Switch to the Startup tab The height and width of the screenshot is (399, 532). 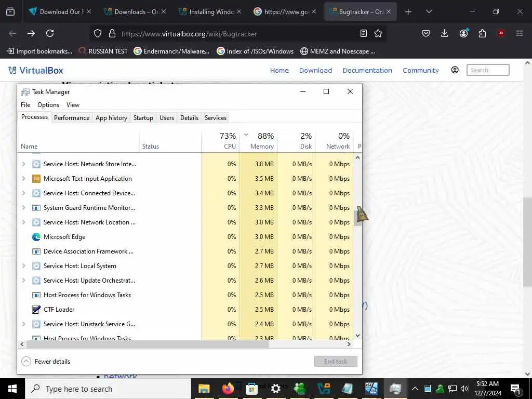143,118
